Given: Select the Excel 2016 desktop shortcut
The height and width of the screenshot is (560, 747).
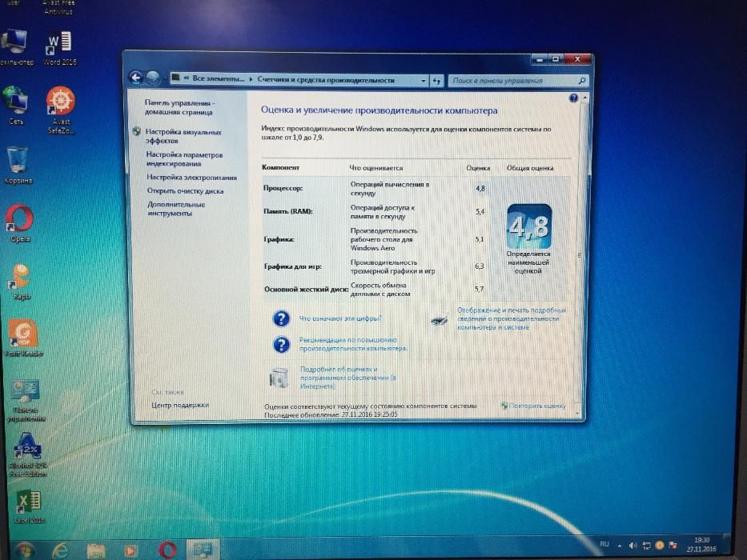Looking at the screenshot, I should click(29, 506).
